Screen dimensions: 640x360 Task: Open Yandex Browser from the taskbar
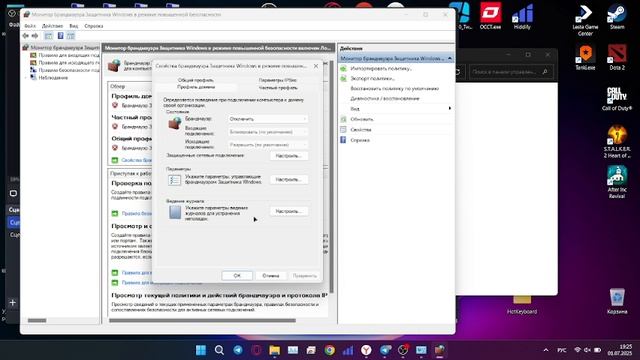tap(366, 350)
